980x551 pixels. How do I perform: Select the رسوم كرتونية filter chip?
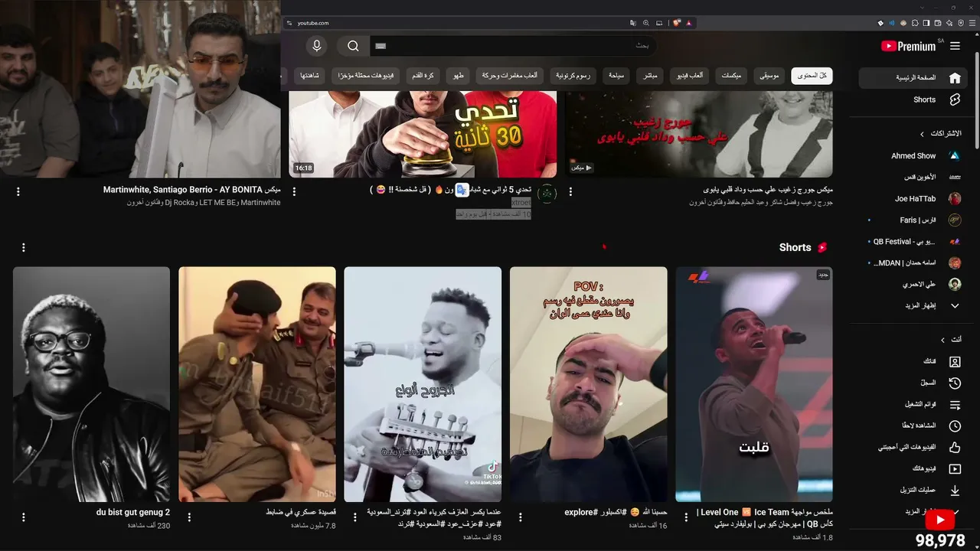573,76
